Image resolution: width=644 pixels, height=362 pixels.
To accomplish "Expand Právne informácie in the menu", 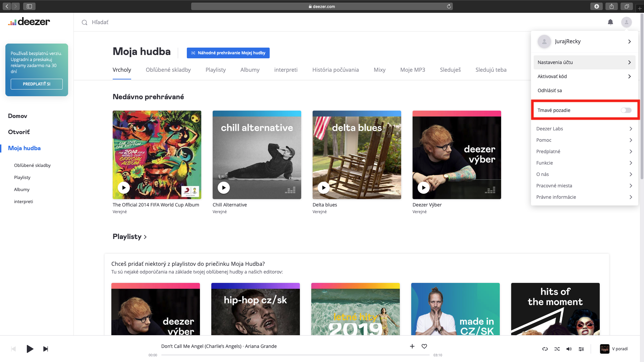I will click(x=584, y=197).
